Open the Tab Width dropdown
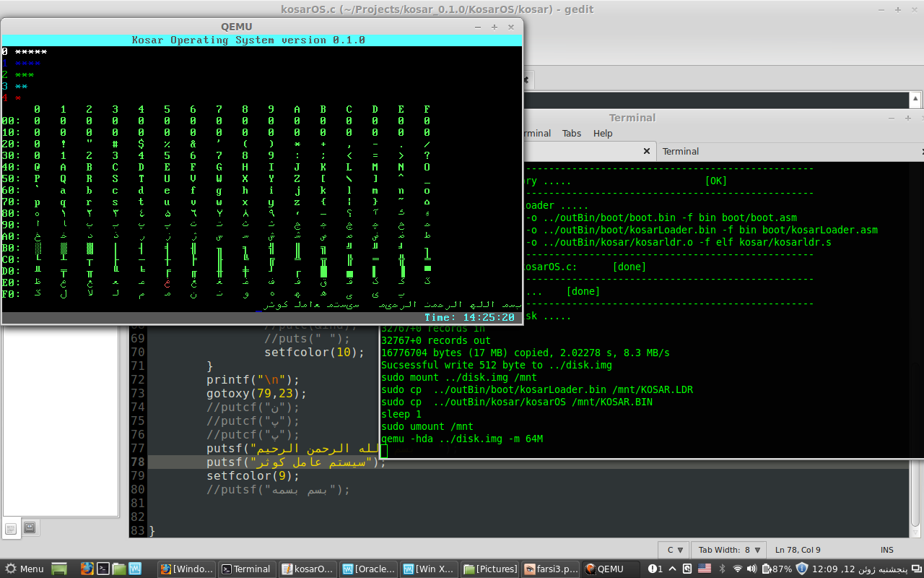The width and height of the screenshot is (924, 578). pyautogui.click(x=728, y=550)
